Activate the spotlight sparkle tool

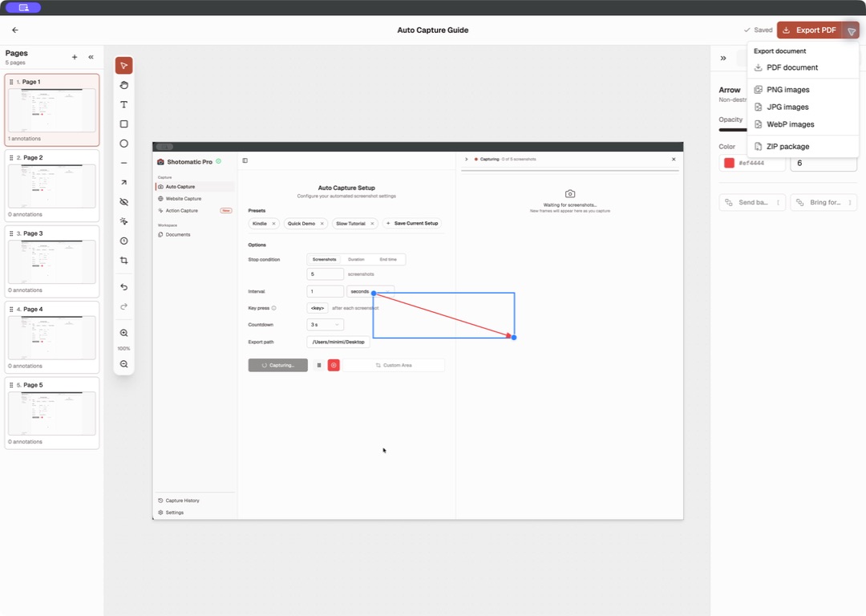click(x=123, y=221)
